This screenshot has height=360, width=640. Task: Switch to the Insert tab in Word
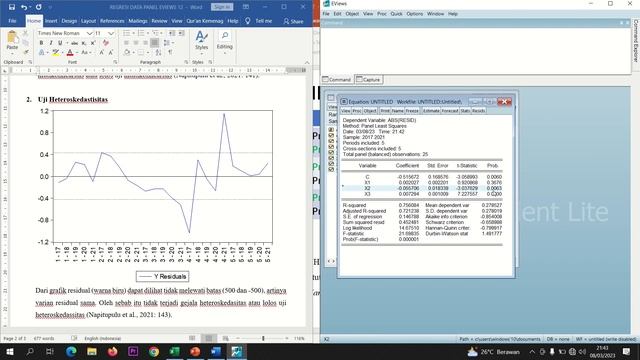click(x=51, y=21)
